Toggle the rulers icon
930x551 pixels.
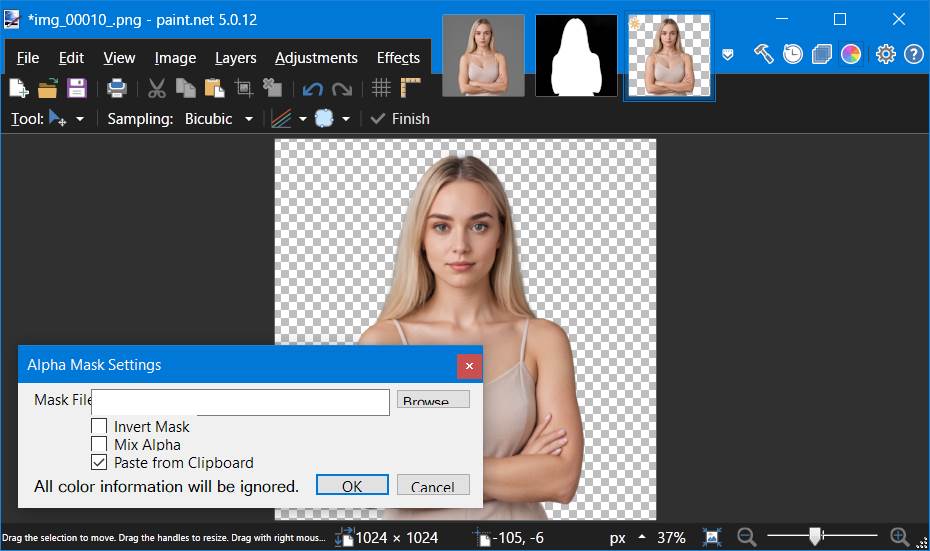click(x=410, y=88)
